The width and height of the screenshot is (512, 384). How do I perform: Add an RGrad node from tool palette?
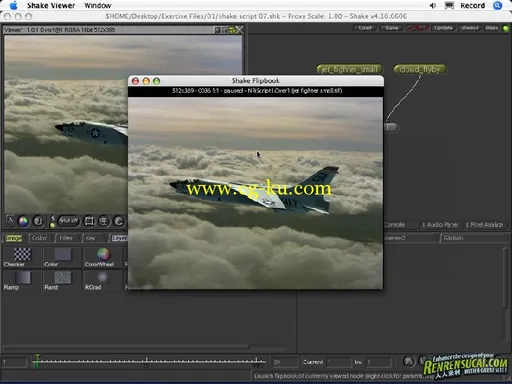click(103, 280)
